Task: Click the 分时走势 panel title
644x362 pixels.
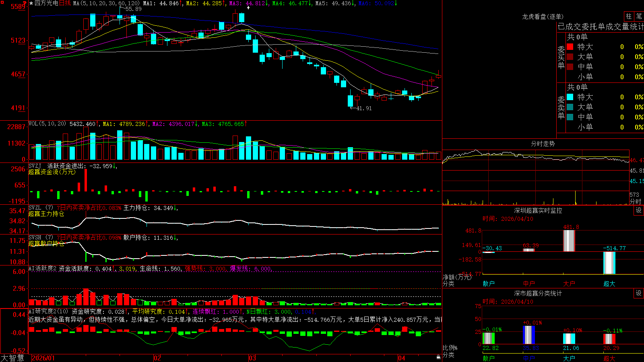Action: click(x=543, y=144)
